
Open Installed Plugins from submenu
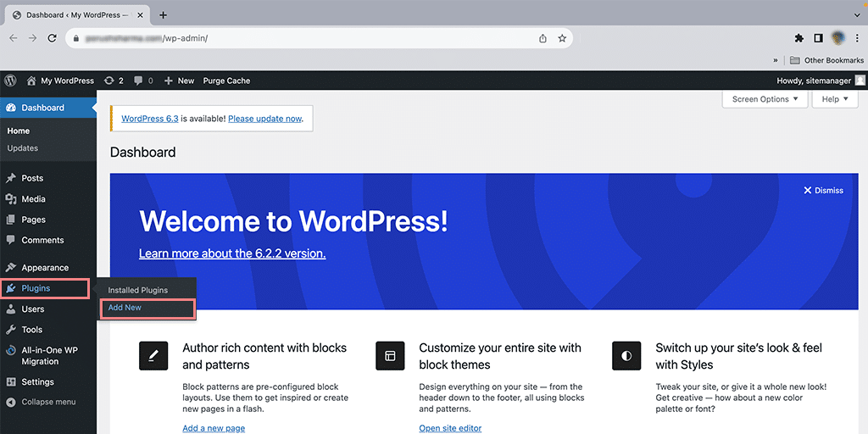[x=137, y=290]
